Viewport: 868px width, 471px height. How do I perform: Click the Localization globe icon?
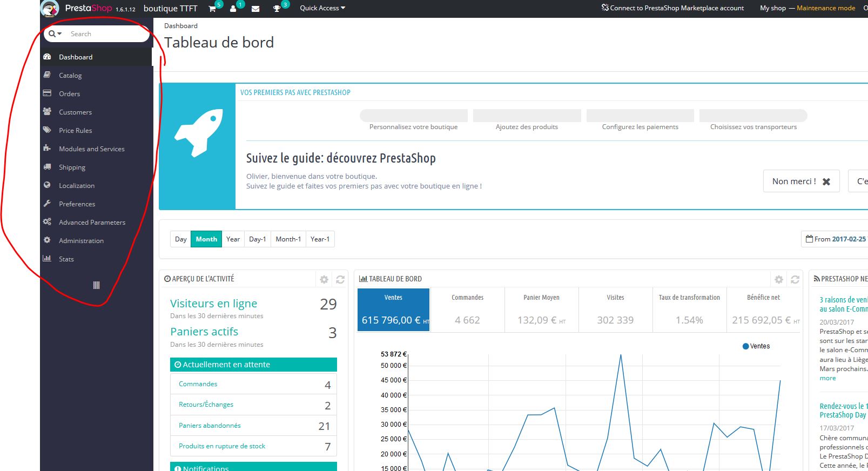click(x=47, y=185)
